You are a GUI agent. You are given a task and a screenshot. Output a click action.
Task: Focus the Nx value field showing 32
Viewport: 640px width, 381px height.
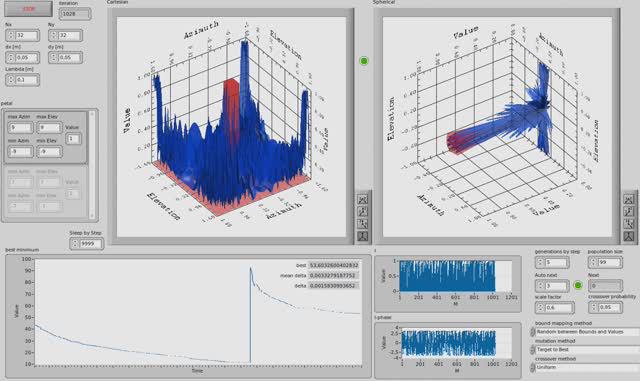click(x=27, y=36)
